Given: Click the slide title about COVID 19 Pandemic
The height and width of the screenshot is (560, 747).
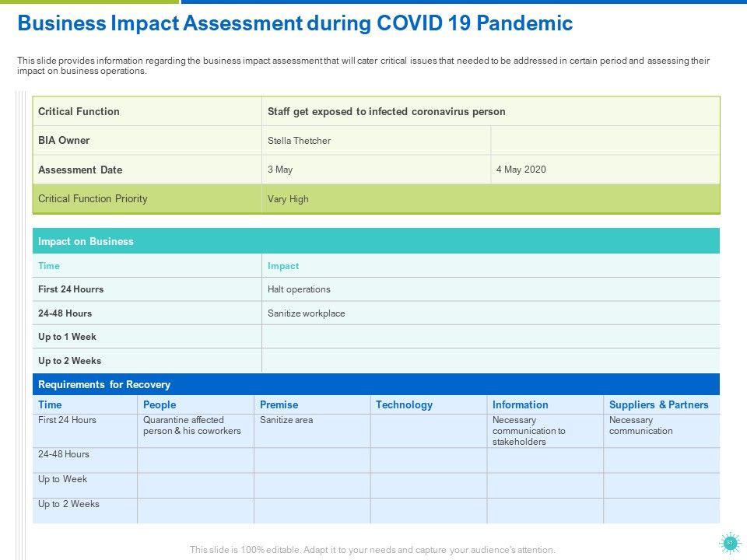Looking at the screenshot, I should click(x=295, y=23).
